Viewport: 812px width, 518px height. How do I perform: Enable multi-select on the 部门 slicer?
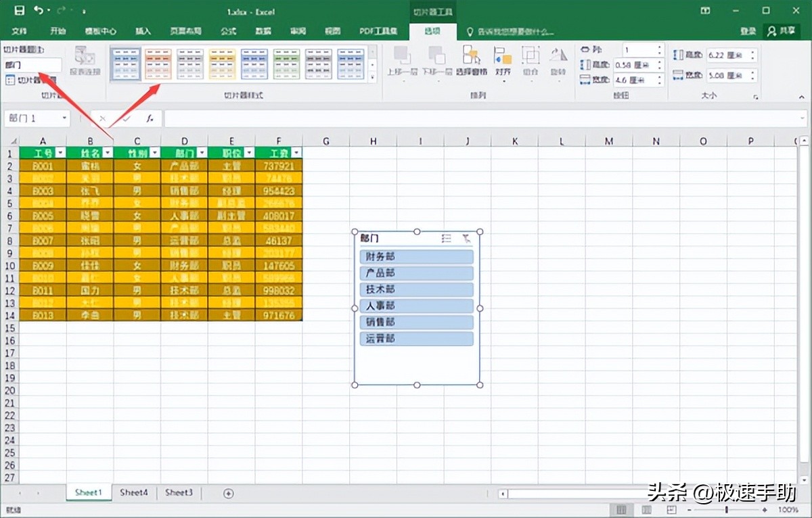445,239
